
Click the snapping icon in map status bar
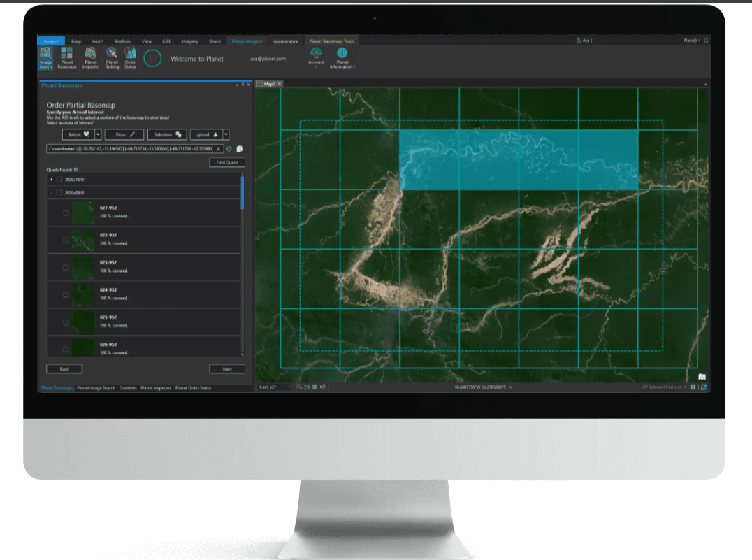coord(299,387)
